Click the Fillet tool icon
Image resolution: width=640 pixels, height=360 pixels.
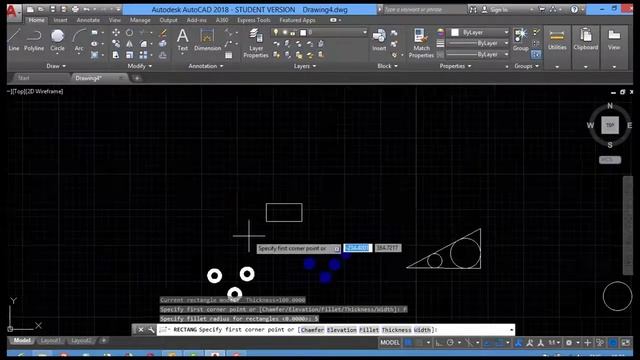pyautogui.click(x=143, y=44)
